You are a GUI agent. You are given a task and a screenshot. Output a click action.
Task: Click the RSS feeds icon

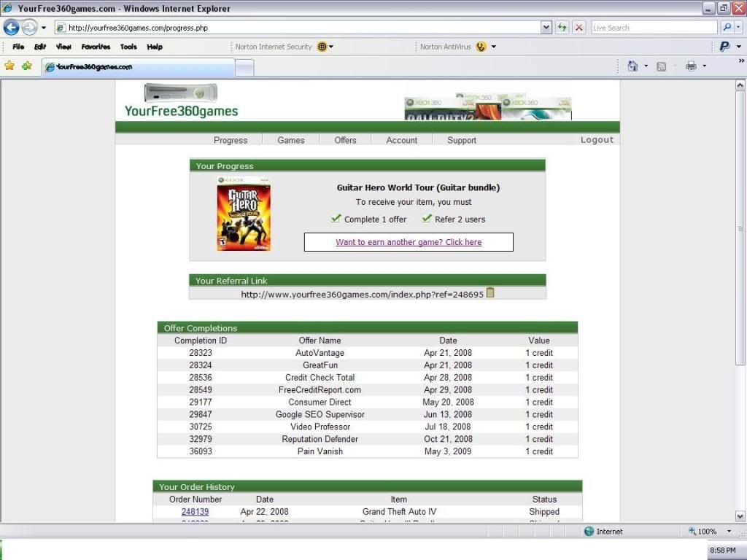click(661, 66)
